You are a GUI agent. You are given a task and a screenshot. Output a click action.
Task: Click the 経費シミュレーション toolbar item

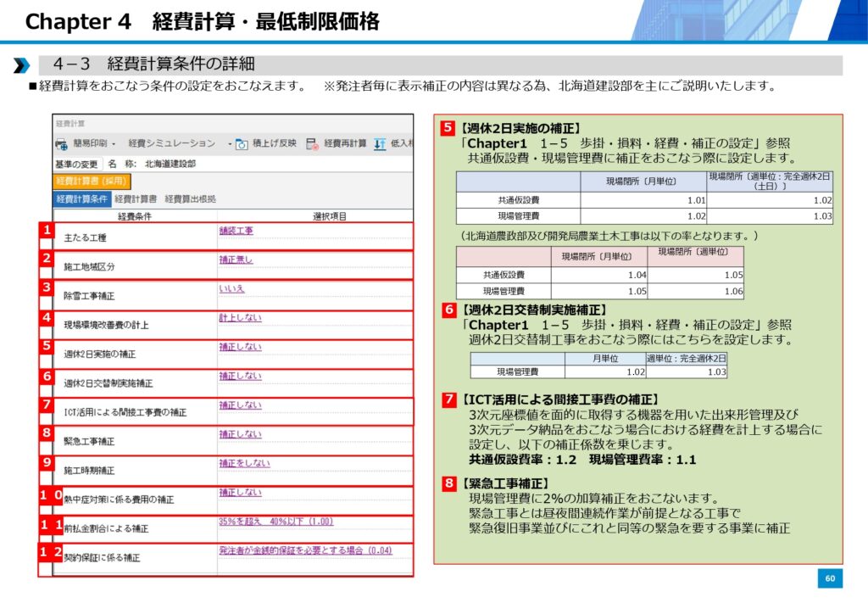[171, 144]
